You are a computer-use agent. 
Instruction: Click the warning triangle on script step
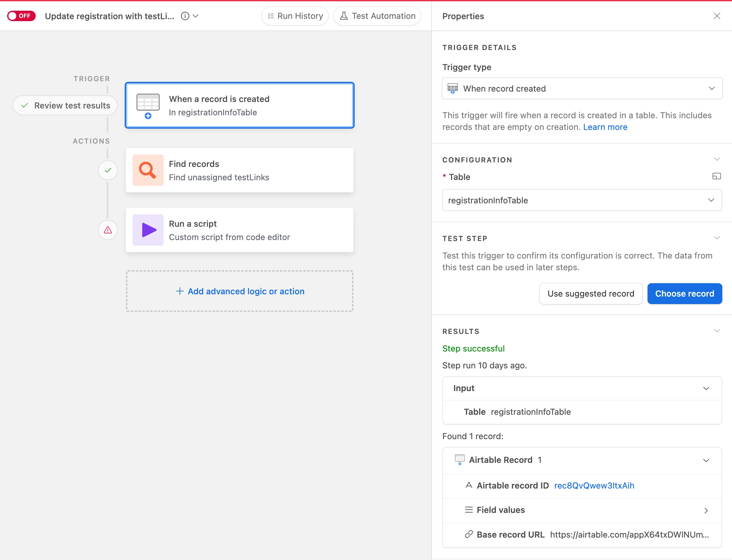107,230
